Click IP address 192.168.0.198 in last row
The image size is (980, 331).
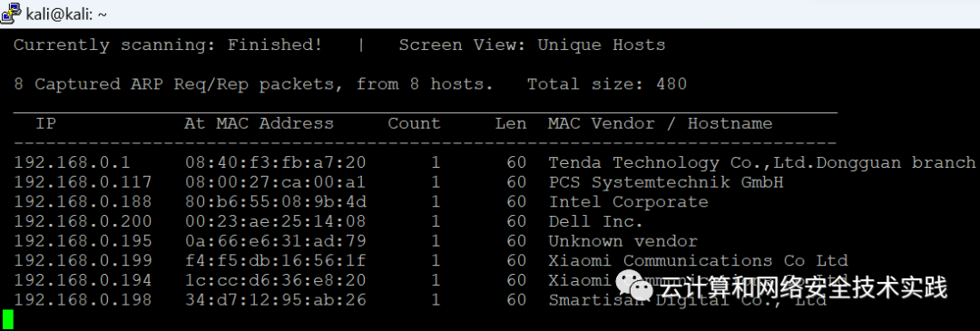click(83, 300)
